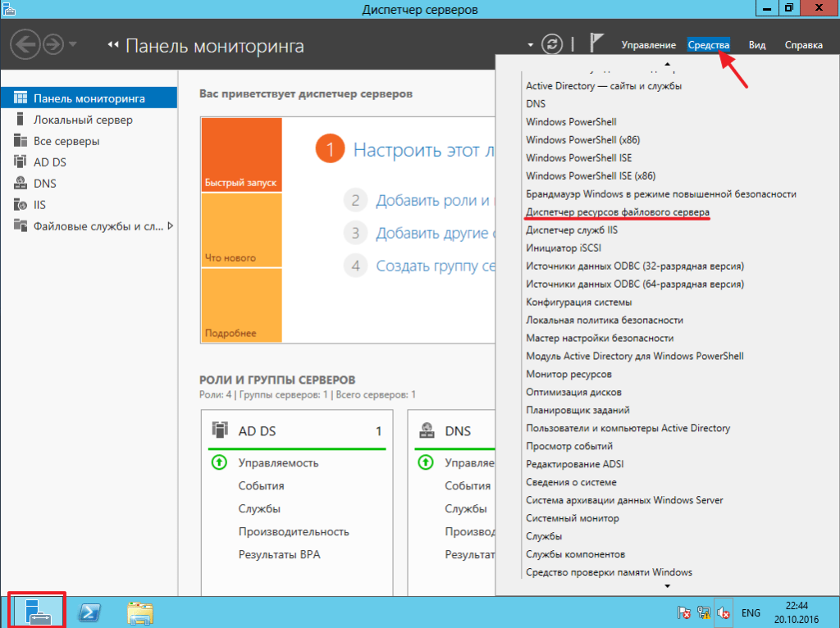The image size is (840, 628).
Task: Open Server Manager from the taskbar
Action: (36, 612)
